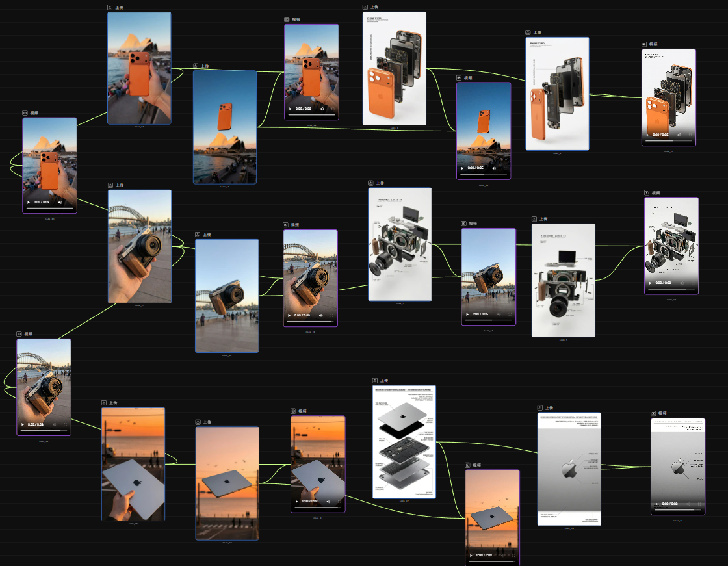Screen dimensions: 728x566
Task: Select the exploded Panasonic camera diagram image
Action: tap(400, 244)
